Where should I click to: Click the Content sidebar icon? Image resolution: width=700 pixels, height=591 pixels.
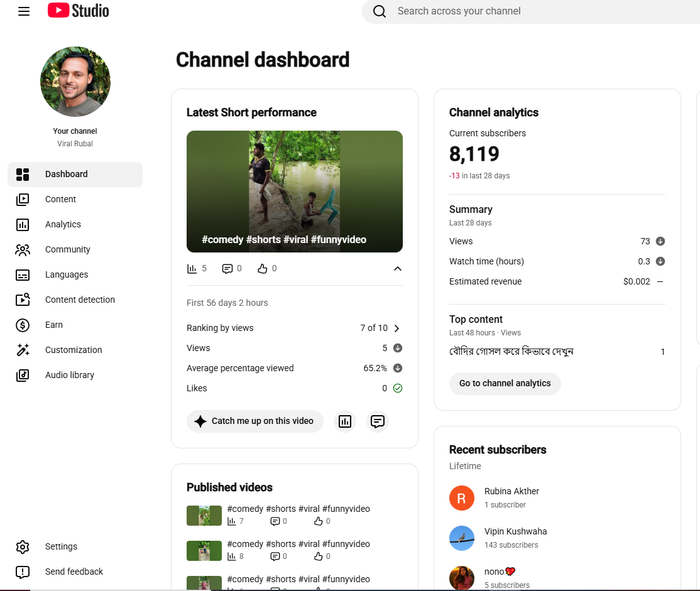pos(23,200)
